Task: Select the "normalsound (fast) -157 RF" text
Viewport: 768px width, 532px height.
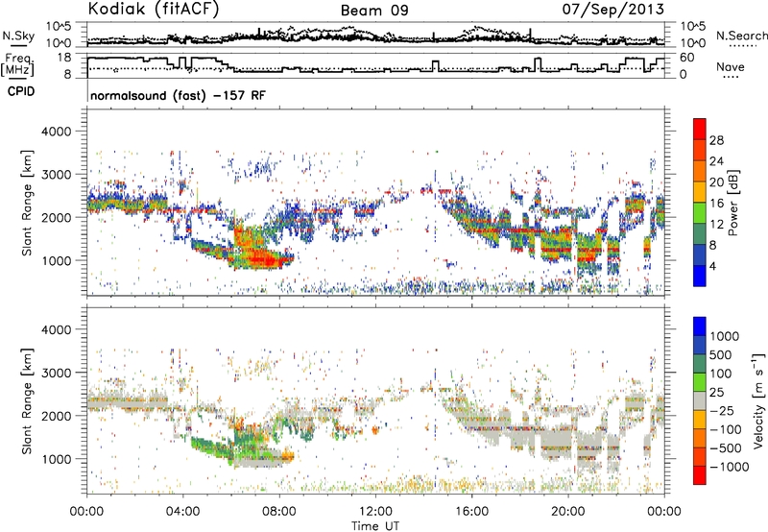Action: [x=178, y=95]
